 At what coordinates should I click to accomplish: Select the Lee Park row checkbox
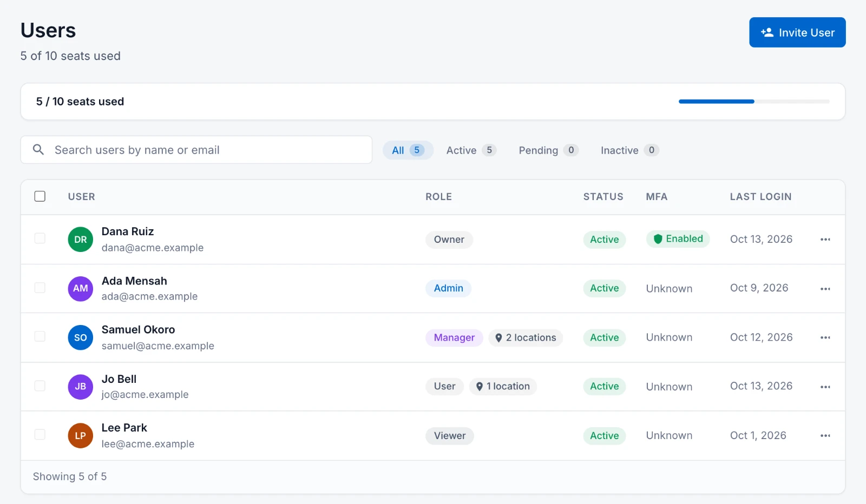(x=40, y=434)
